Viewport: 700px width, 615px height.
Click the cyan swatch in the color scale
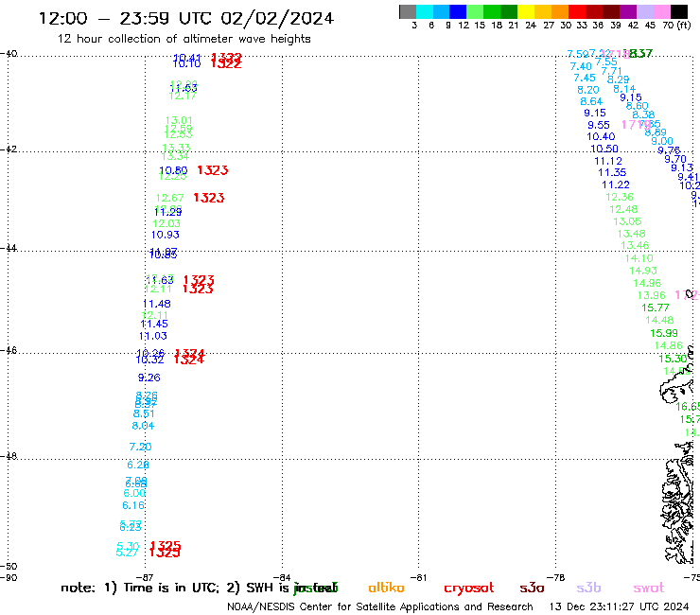pyautogui.click(x=425, y=11)
